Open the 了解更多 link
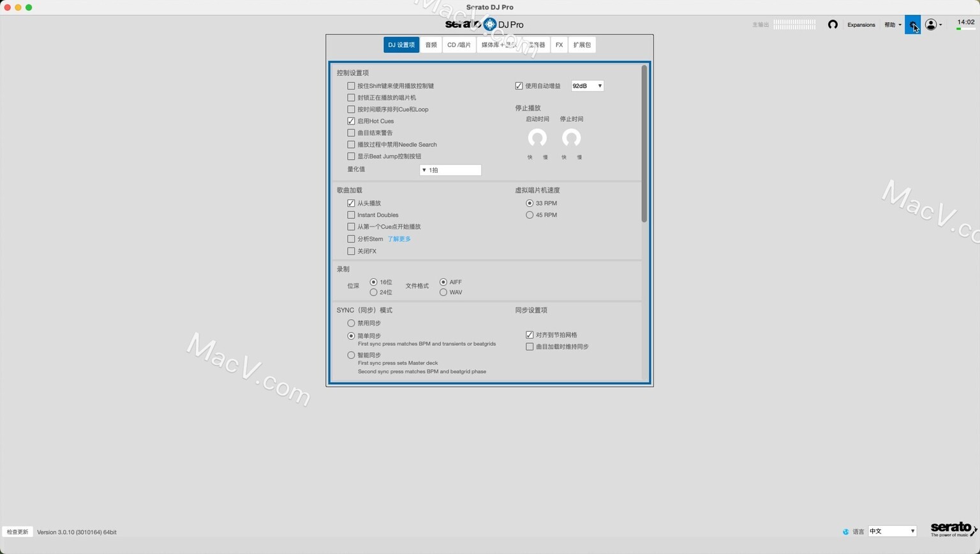The image size is (980, 554). point(399,239)
